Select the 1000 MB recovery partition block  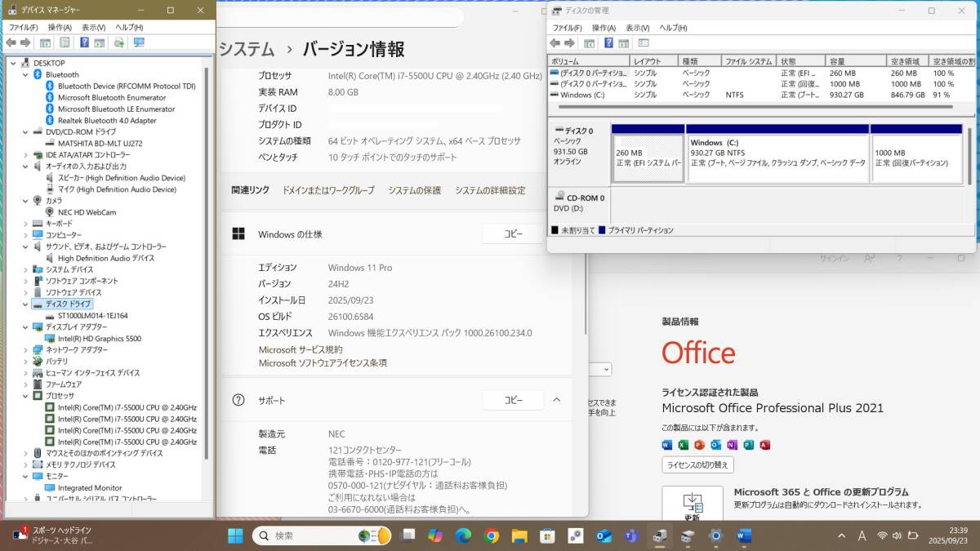(x=916, y=153)
